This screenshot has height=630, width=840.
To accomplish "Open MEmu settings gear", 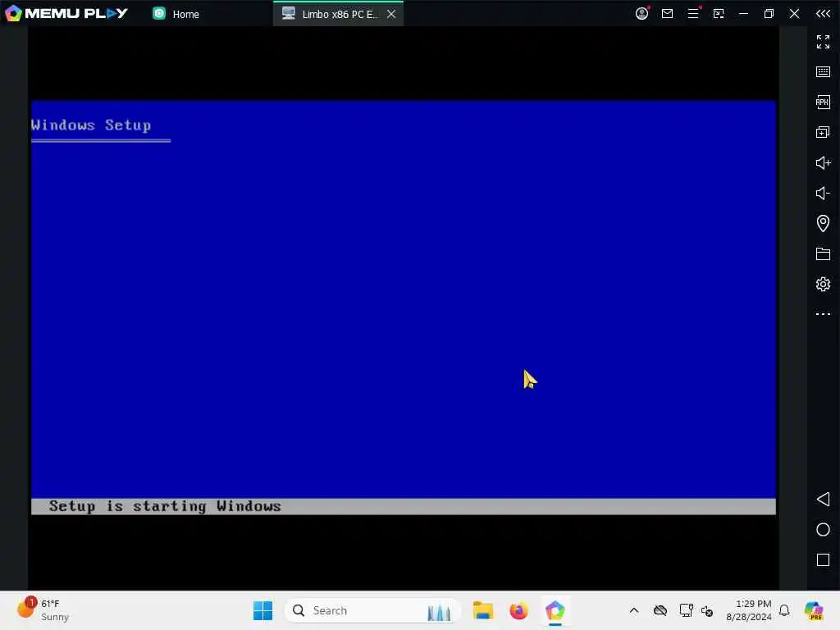I will point(823,284).
